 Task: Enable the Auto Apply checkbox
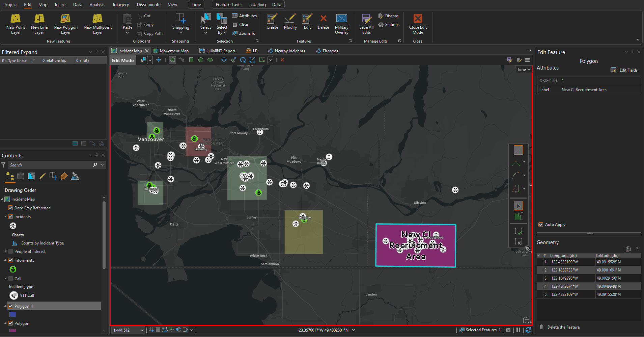tap(540, 224)
